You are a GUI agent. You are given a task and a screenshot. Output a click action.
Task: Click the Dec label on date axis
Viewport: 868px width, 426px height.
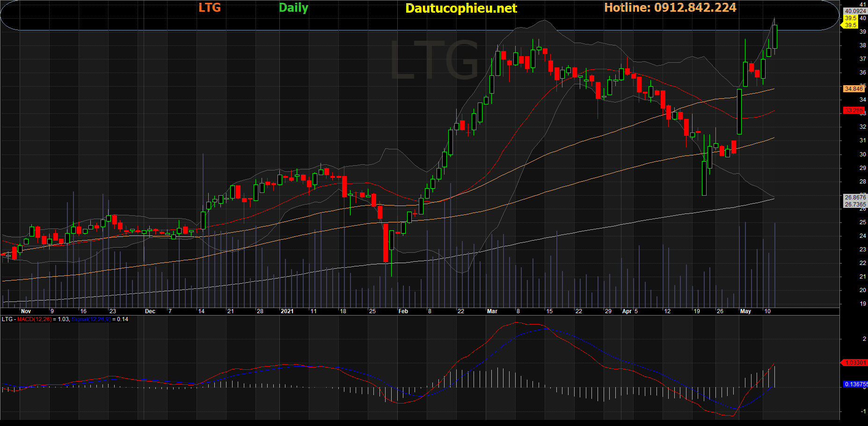tap(150, 311)
